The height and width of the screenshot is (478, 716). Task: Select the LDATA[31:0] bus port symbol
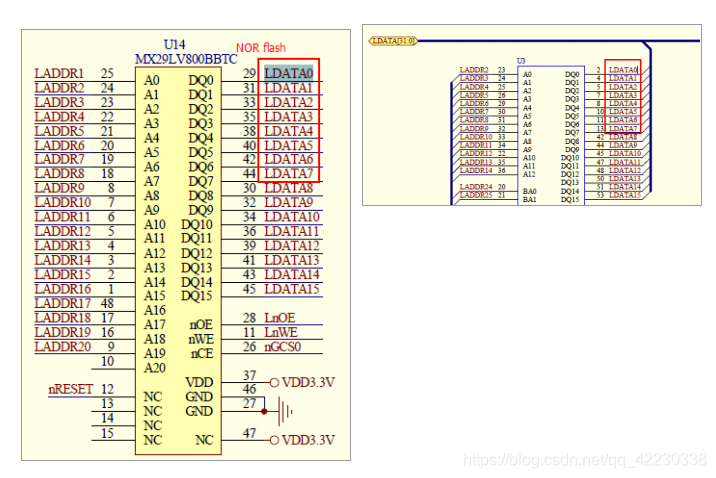393,41
